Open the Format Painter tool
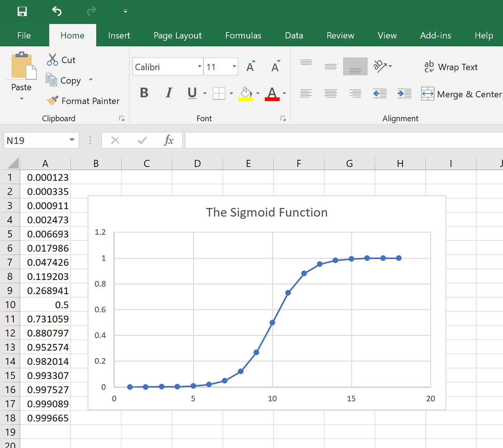The width and height of the screenshot is (503, 448). (83, 101)
